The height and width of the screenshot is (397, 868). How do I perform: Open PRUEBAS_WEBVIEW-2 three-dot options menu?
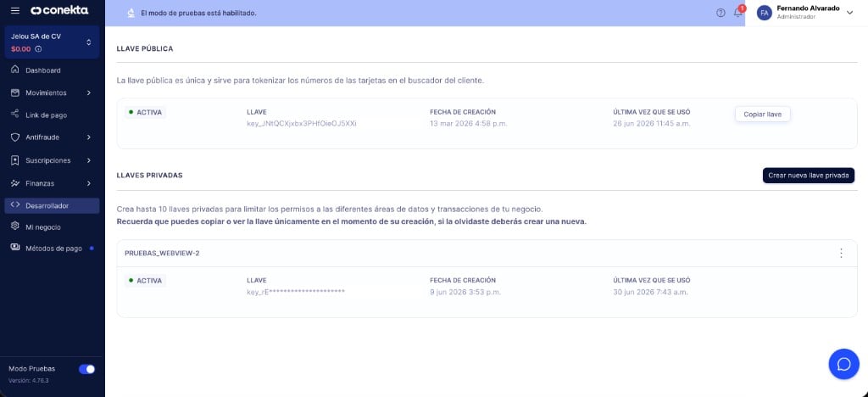(x=841, y=253)
